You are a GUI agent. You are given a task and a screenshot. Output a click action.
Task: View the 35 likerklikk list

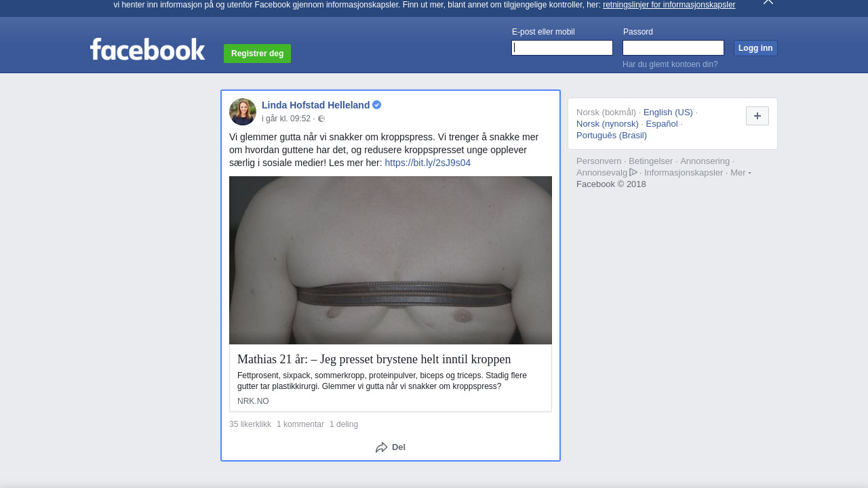(250, 424)
